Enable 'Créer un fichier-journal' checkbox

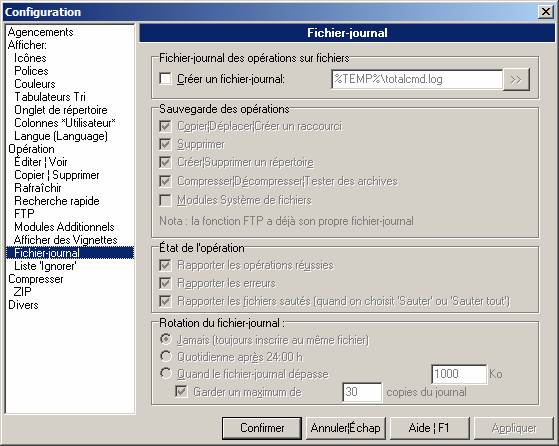tap(165, 79)
